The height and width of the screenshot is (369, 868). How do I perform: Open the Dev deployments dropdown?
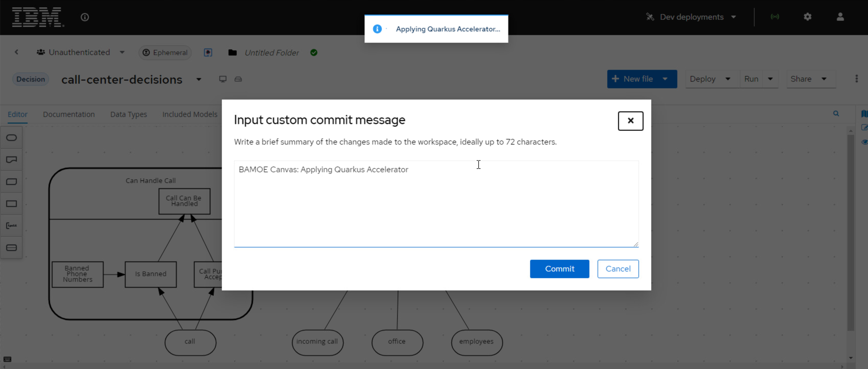(x=691, y=17)
